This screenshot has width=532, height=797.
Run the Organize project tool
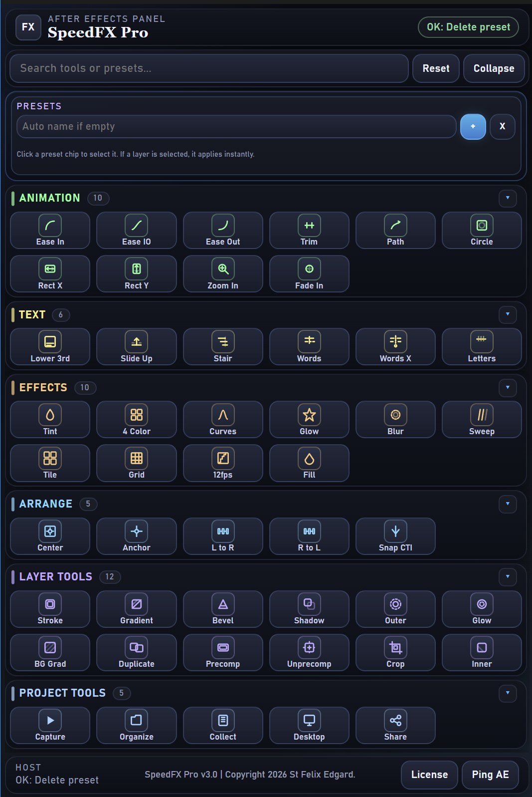click(x=136, y=725)
